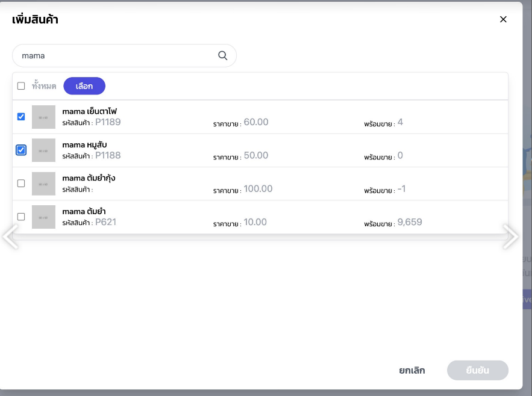Click the mama ต้มยำ P621 thumbnail
Viewport: 532px width, 396px height.
tap(43, 217)
